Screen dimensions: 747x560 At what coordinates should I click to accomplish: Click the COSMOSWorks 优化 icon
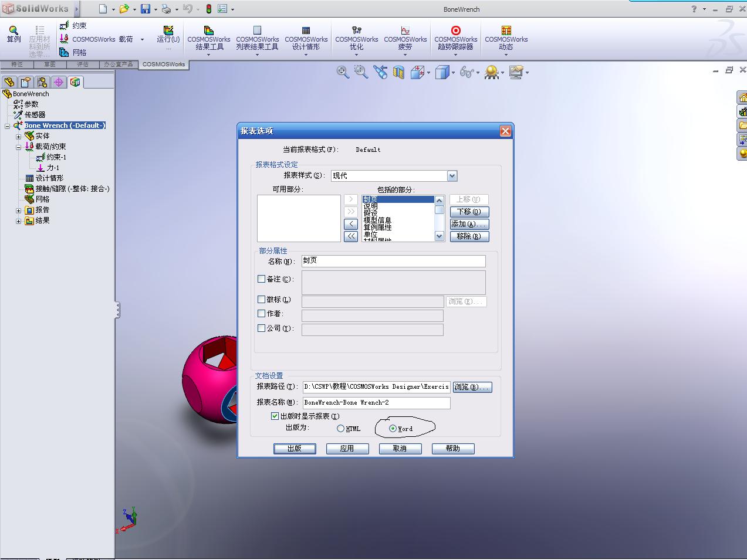(x=356, y=30)
